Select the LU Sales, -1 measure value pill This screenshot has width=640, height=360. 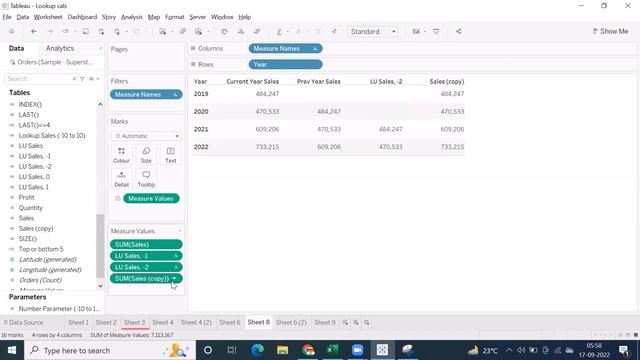point(146,256)
